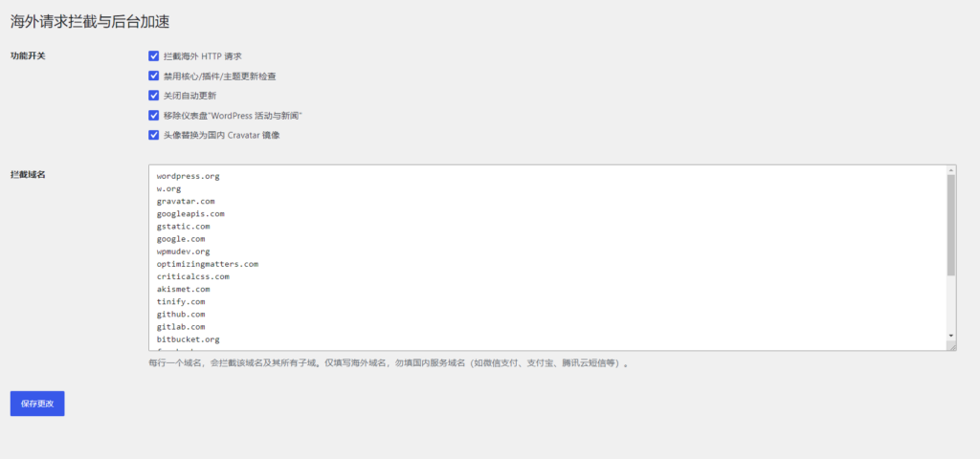Click the bitbucket.org domain line

pyautogui.click(x=189, y=339)
